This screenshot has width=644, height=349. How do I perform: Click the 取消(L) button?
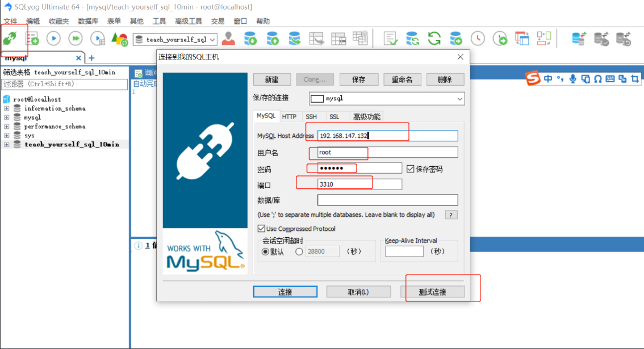coord(358,292)
